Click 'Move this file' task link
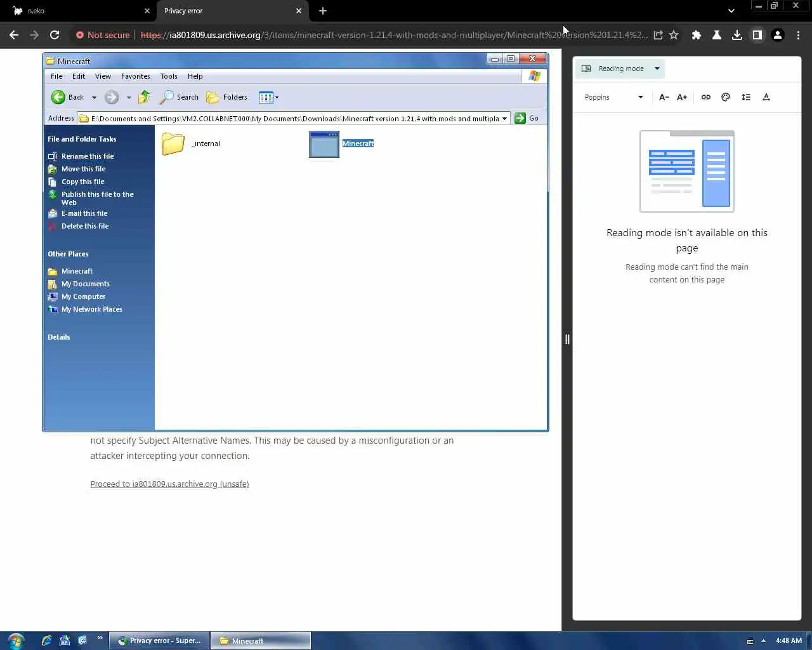 pyautogui.click(x=84, y=169)
